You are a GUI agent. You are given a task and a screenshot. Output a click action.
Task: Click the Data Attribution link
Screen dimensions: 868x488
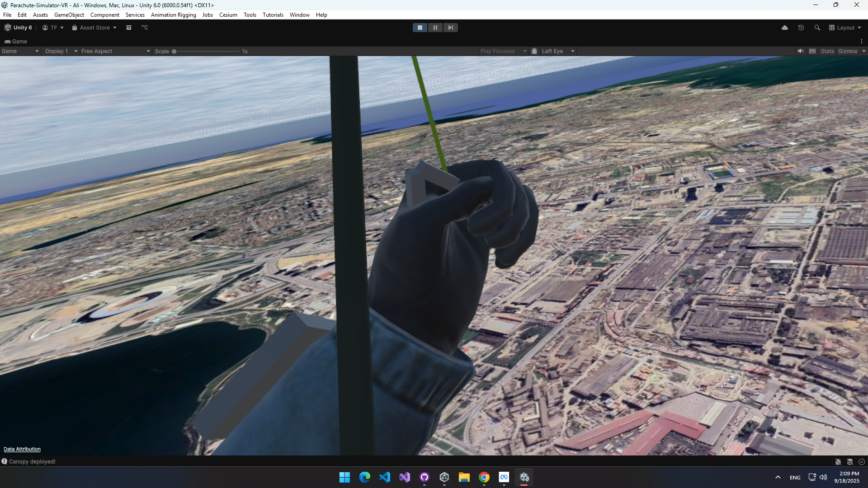[x=22, y=449]
